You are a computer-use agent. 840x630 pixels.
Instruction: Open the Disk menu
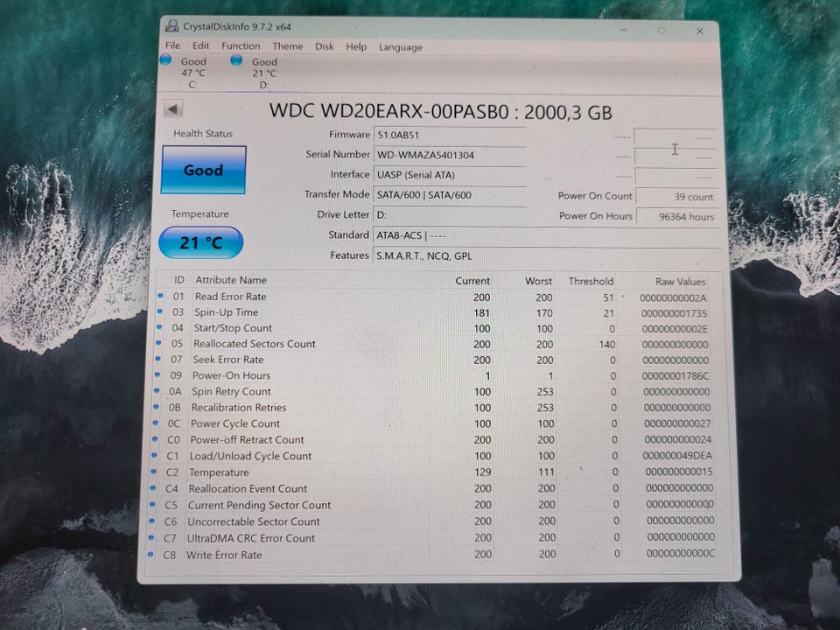(324, 46)
